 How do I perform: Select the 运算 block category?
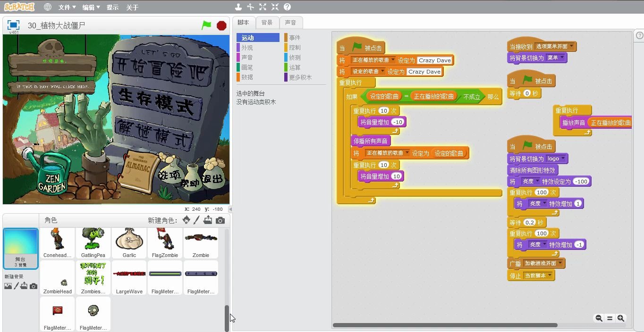[305, 67]
